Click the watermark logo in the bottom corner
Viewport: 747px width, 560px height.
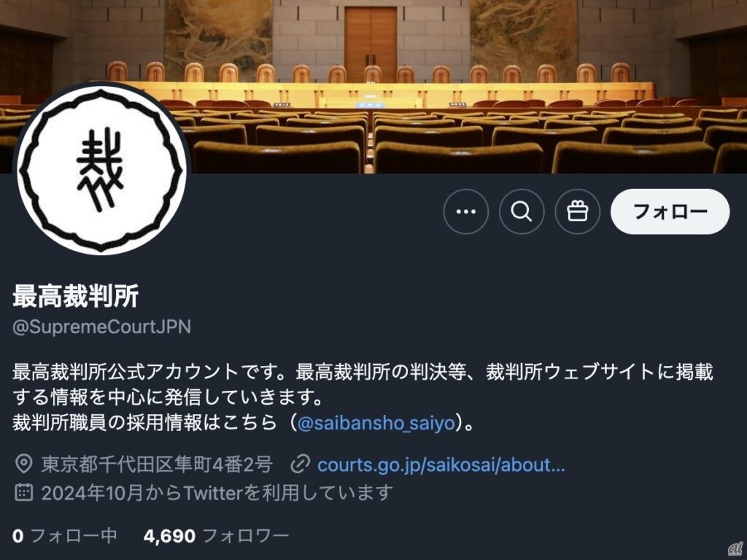(x=735, y=549)
